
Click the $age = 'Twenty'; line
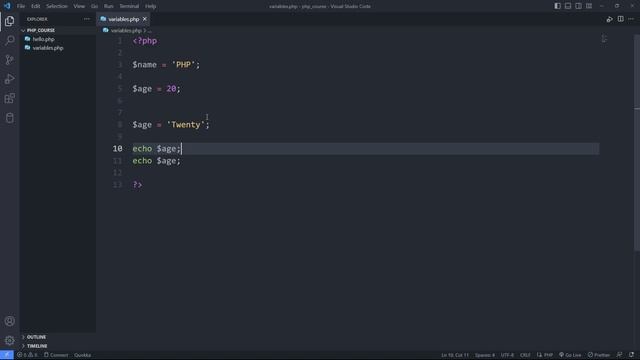coord(171,124)
